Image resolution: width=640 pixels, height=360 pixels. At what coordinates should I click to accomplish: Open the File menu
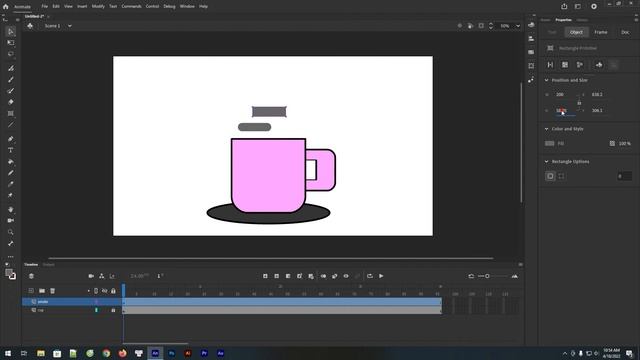44,7
